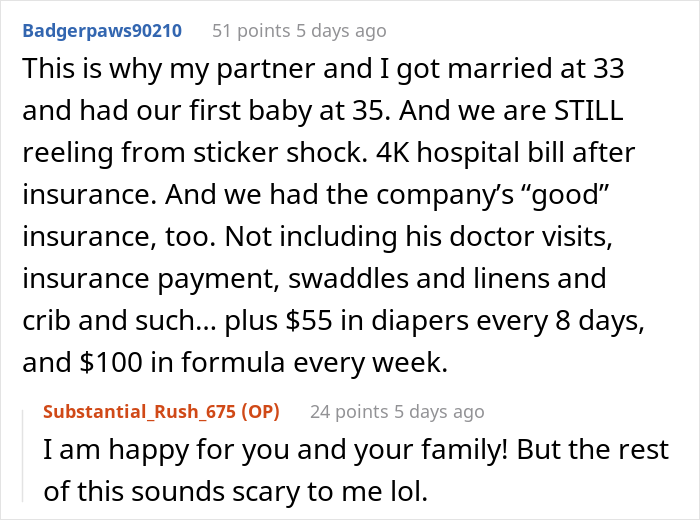The image size is (700, 520).
Task: Click the top comment's '5 days ago' timestamp
Action: pos(341,31)
